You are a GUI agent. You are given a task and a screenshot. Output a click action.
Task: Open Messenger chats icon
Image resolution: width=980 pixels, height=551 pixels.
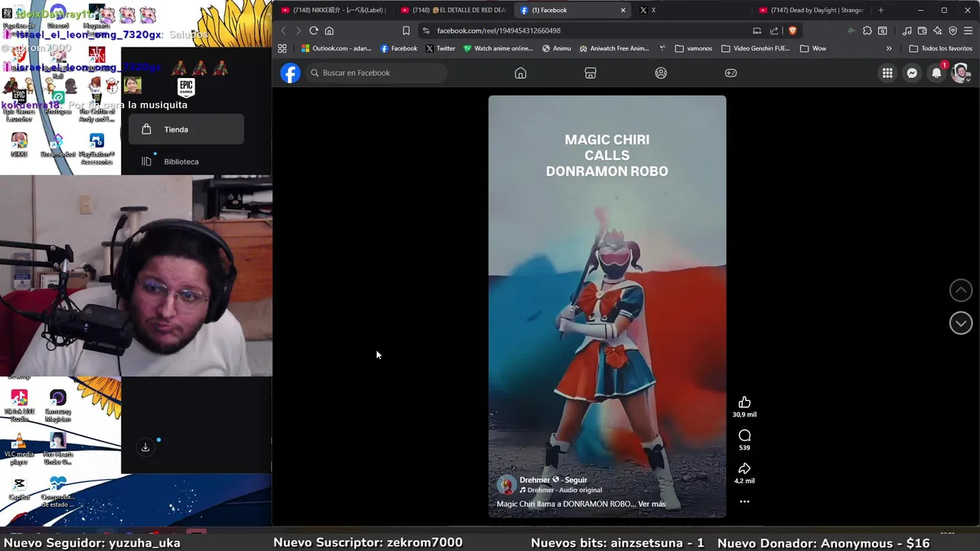[912, 73]
